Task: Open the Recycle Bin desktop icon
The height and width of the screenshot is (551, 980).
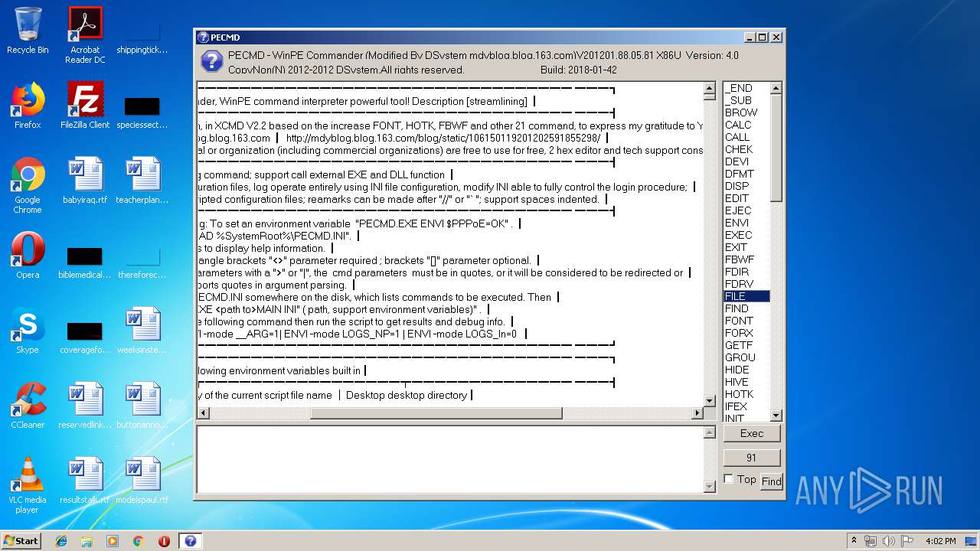Action: click(28, 31)
